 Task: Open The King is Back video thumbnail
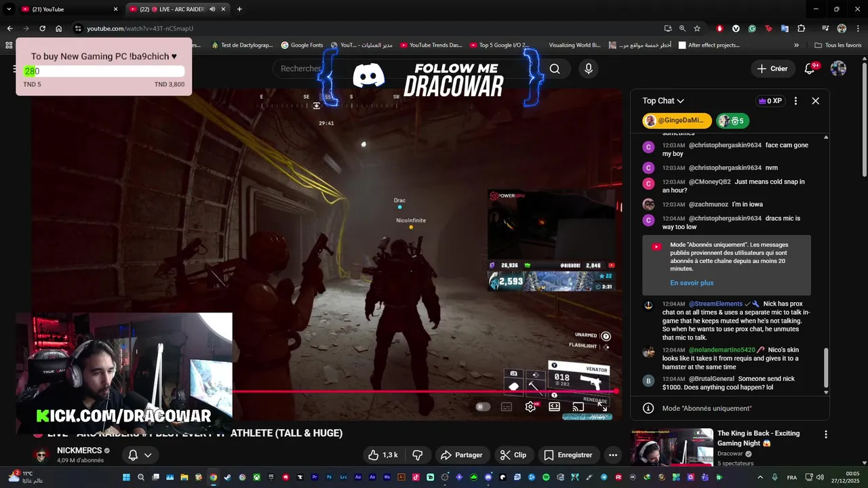point(672,447)
